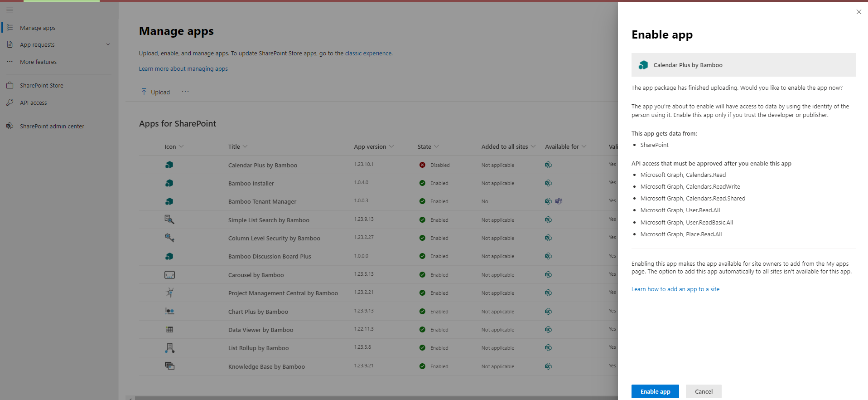Viewport: 868px width, 400px height.
Task: Click the Chart Plus by Bamboo icon
Action: [x=169, y=312]
